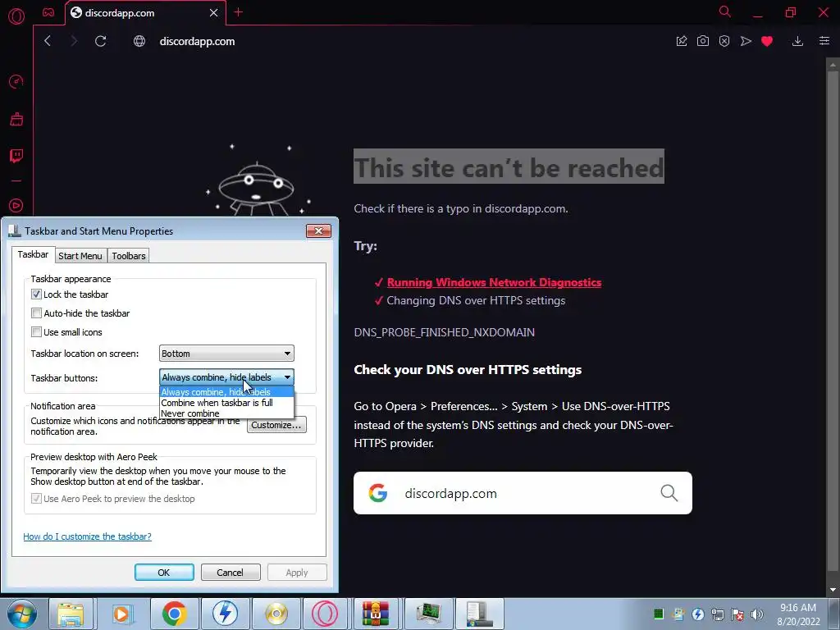Open the ad blocker shield icon
Screen dimensions: 840x630
point(724,41)
